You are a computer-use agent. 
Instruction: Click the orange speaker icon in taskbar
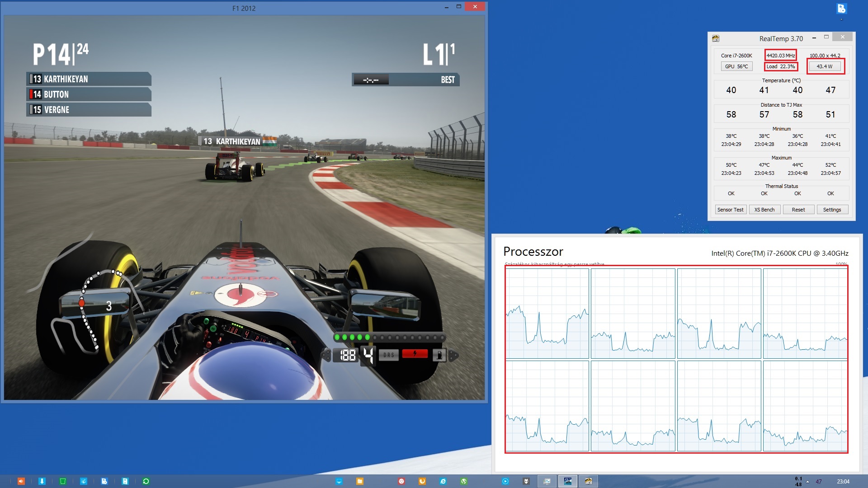tap(21, 481)
